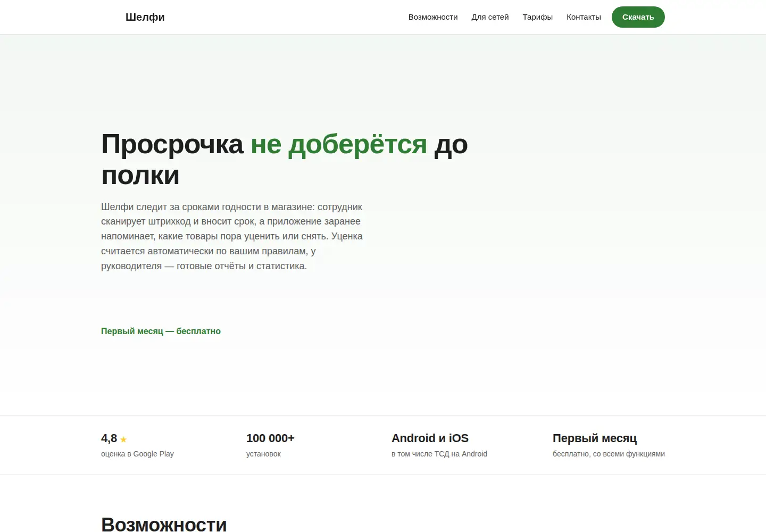Screen dimensions: 766x532
Task: Click the 'бесплатно, со всеми функциями' caption
Action: pyautogui.click(x=609, y=454)
